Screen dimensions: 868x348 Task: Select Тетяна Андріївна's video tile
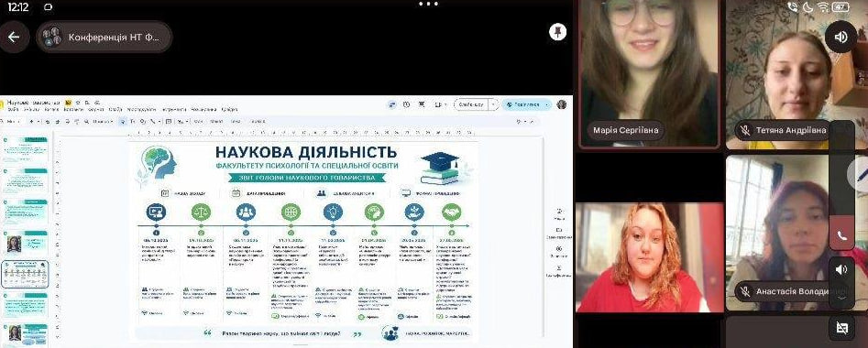tap(796, 74)
